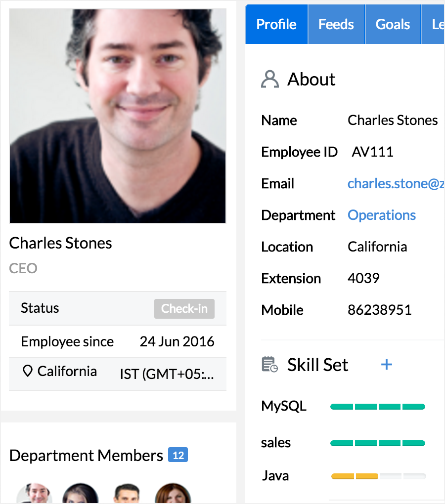The image size is (445, 504).
Task: Click the sales skill level bar
Action: (x=378, y=443)
